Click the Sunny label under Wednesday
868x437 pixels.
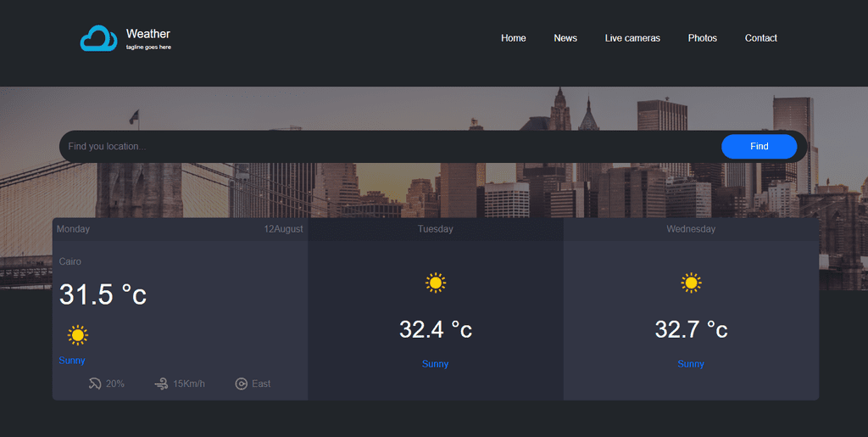click(x=691, y=364)
